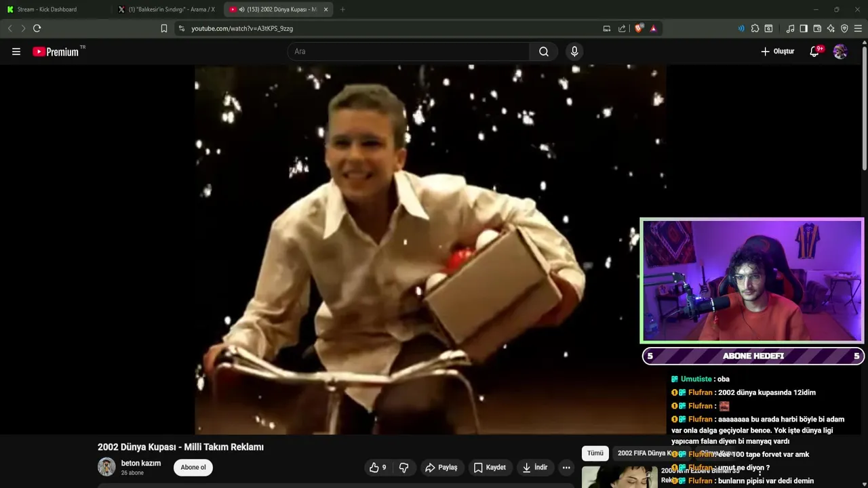Click the install app icon in address bar
Screen dimensions: 868x488
[607, 28]
